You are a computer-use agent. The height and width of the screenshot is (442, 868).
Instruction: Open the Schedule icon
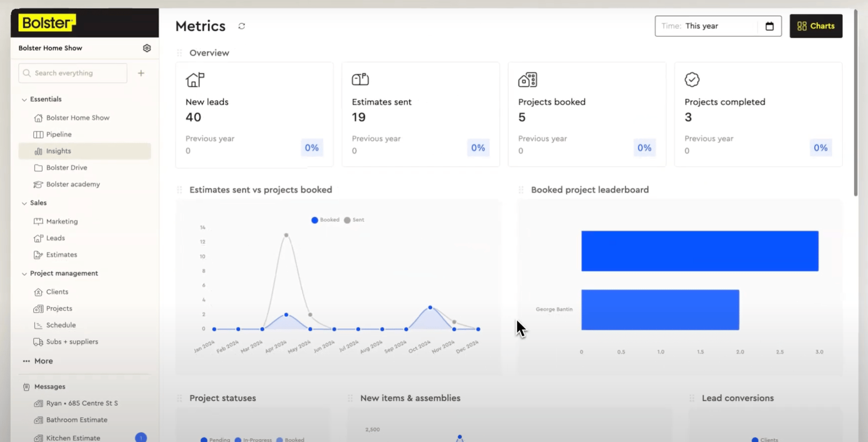click(x=39, y=325)
